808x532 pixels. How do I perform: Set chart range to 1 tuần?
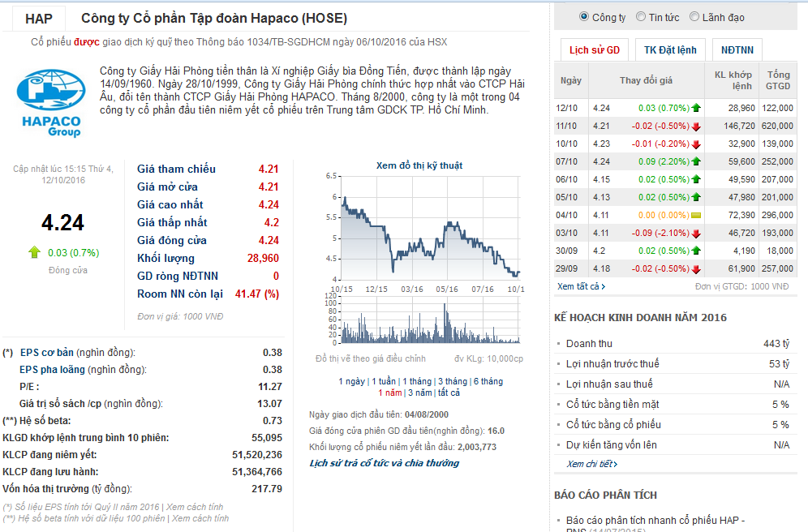[x=384, y=381]
